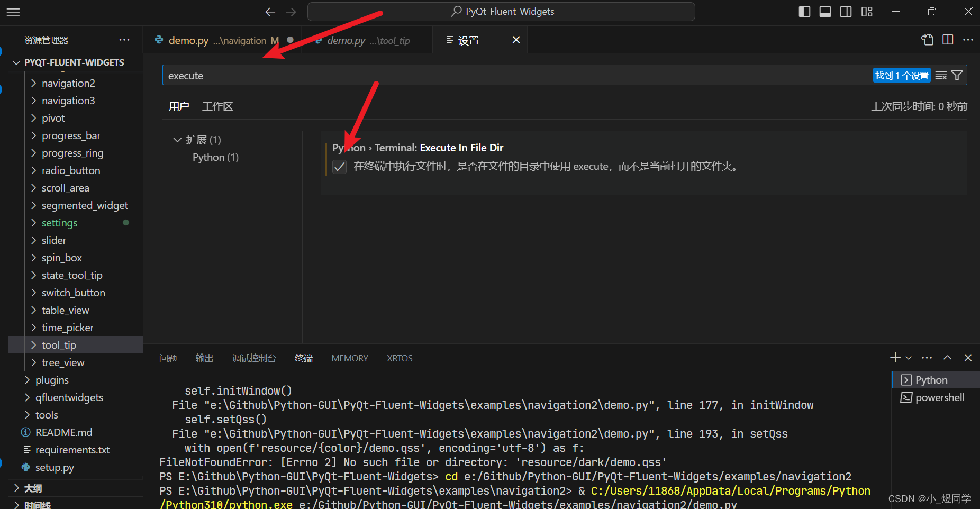Switch to the 工作区 settings tab
Viewport: 980px width, 509px height.
pyautogui.click(x=217, y=106)
